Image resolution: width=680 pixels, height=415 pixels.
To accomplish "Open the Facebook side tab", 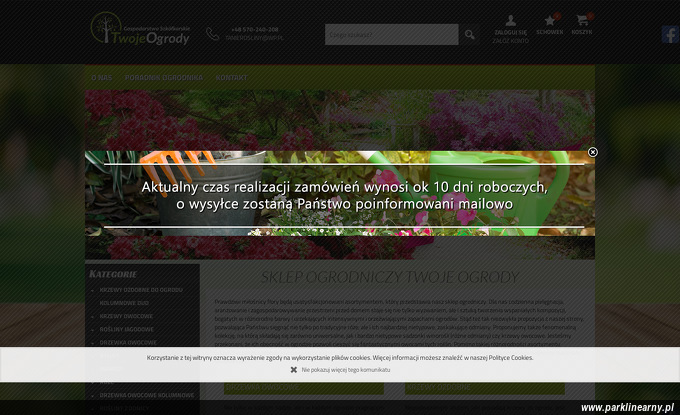I will coord(670,34).
